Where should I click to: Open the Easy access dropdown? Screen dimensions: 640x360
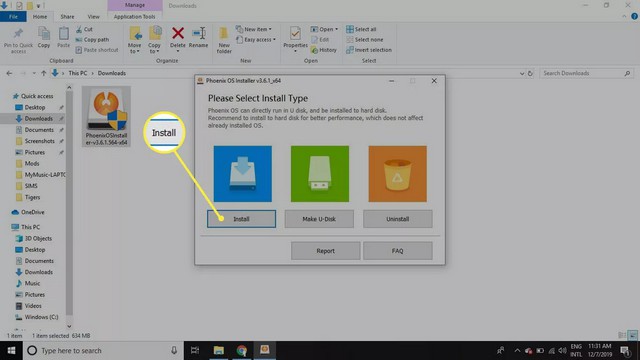tap(256, 40)
